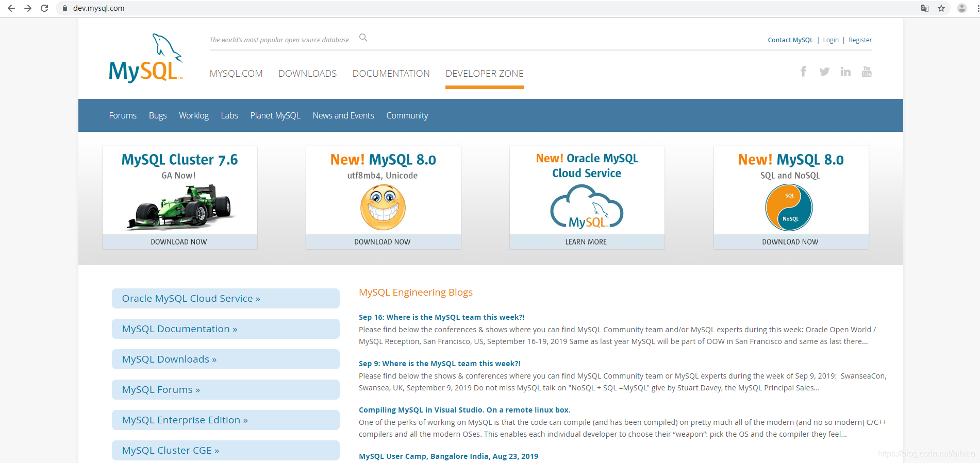Open the browser profile avatar
Screen dimensions: 980x463
(962, 8)
